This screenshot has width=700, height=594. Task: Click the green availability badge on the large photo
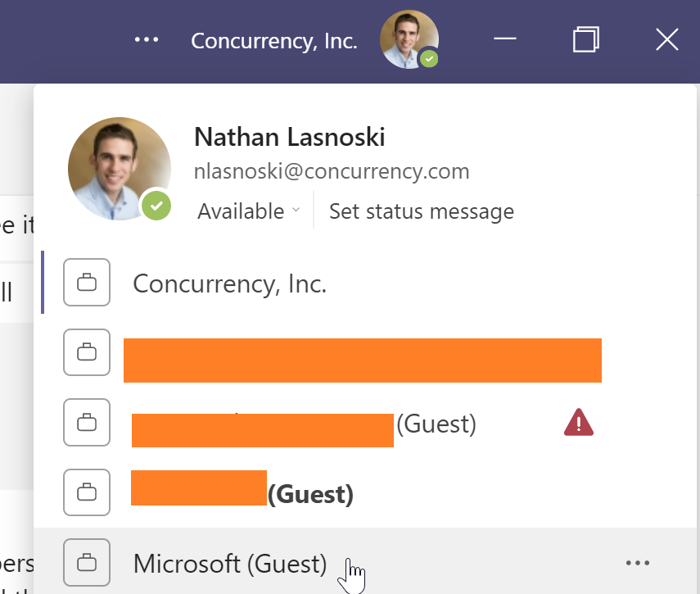[156, 205]
